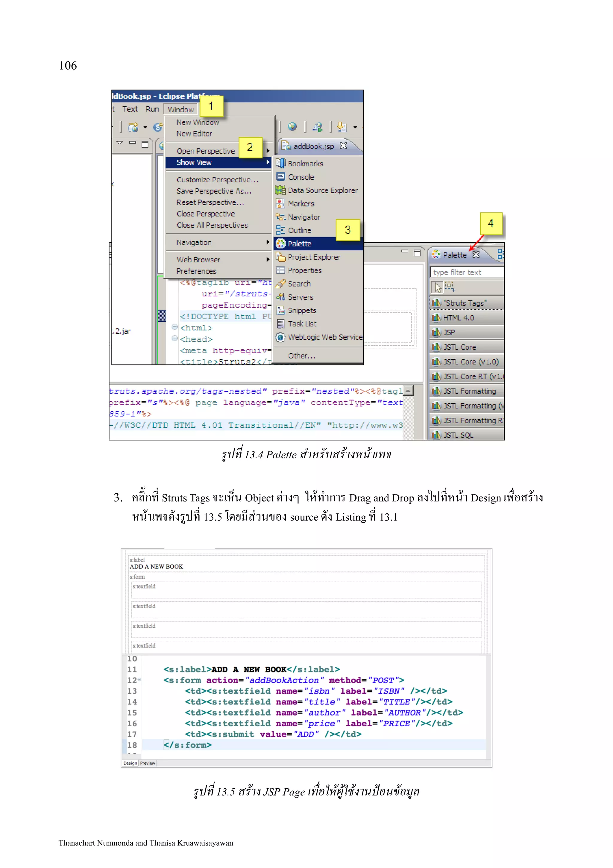This screenshot has width=613, height=868.
Task: Expand the JSP palette drawer
Action: click(x=467, y=333)
